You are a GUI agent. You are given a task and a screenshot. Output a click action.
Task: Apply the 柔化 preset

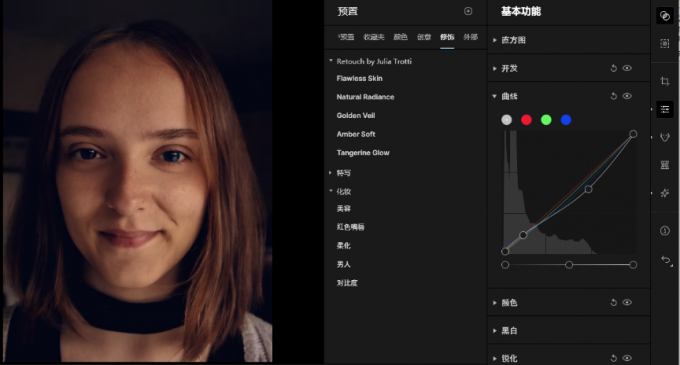[344, 246]
